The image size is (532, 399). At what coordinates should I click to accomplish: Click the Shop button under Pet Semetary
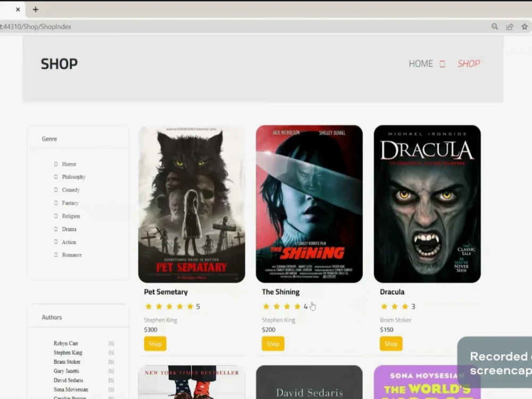coord(155,344)
